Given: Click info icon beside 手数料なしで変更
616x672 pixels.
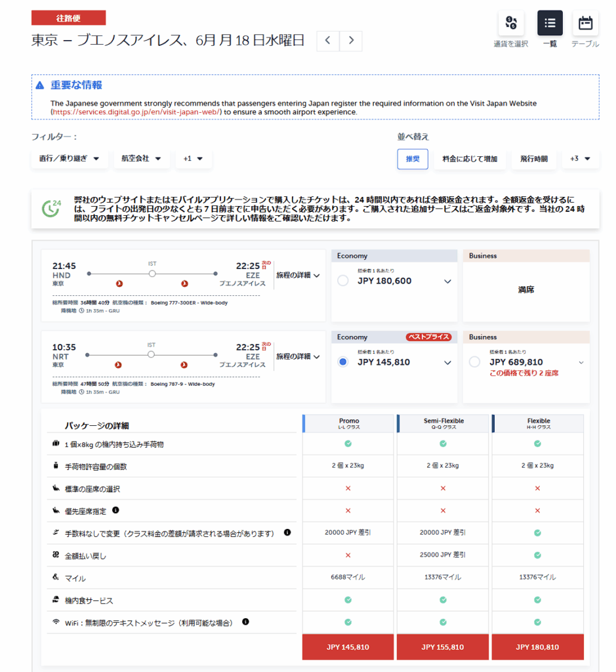Looking at the screenshot, I should pyautogui.click(x=287, y=533).
